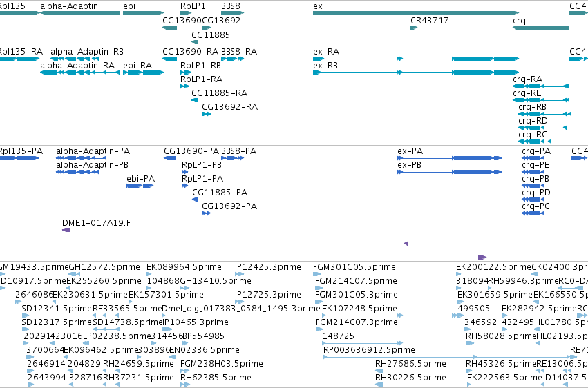Click the BBS8 gene label in the top track
The image size is (588, 388).
(x=231, y=6)
